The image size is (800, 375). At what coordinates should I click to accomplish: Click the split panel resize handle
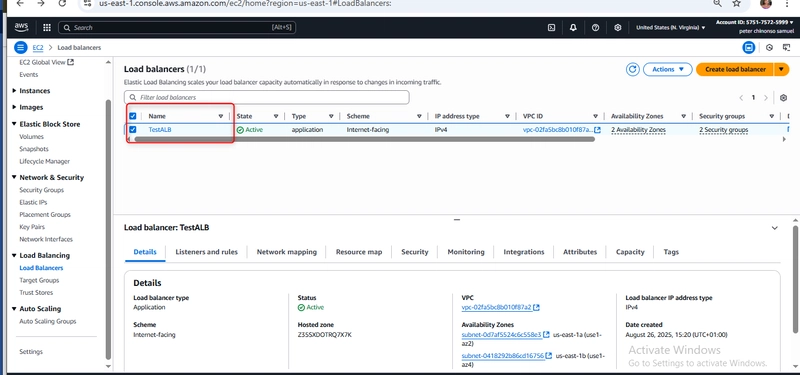pos(457,220)
